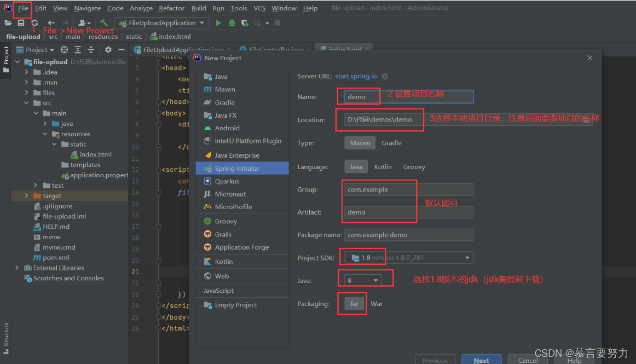Open the Build menu
This screenshot has width=636, height=364.
click(199, 8)
